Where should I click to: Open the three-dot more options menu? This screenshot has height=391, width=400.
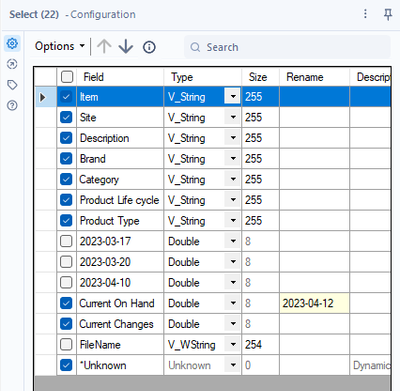[365, 14]
